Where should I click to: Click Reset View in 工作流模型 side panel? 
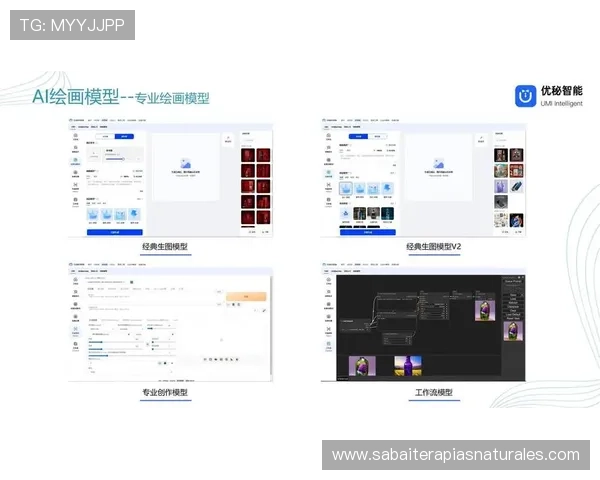(513, 318)
